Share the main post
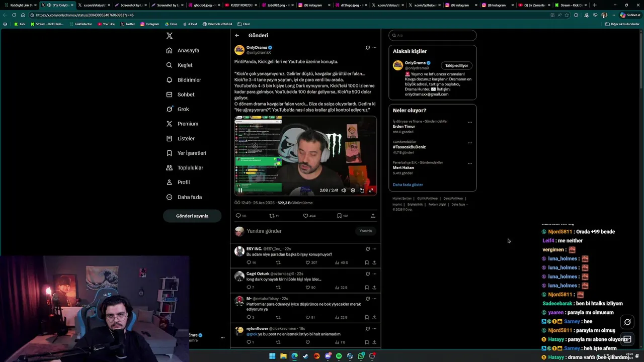644x362 pixels. coord(373,216)
